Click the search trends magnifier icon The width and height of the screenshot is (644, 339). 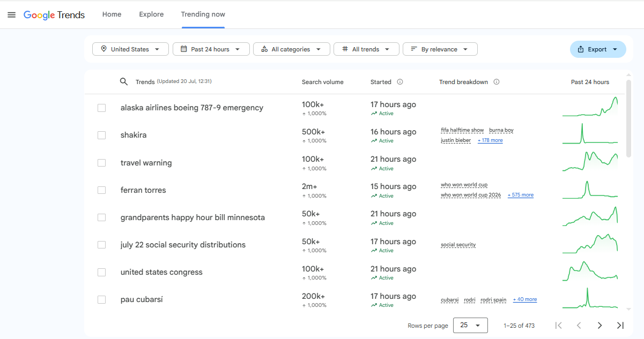pyautogui.click(x=124, y=81)
